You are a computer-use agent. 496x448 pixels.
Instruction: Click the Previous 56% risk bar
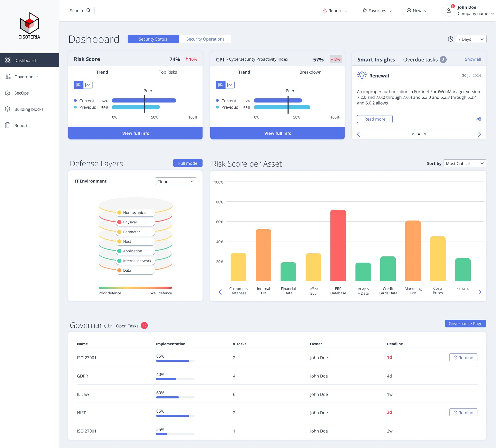136,107
